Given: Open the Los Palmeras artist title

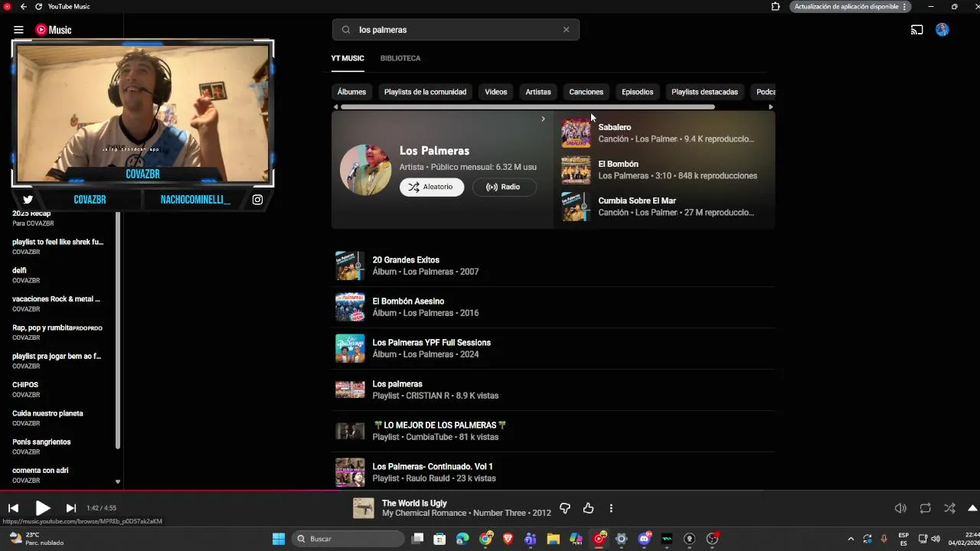Looking at the screenshot, I should 434,151.
